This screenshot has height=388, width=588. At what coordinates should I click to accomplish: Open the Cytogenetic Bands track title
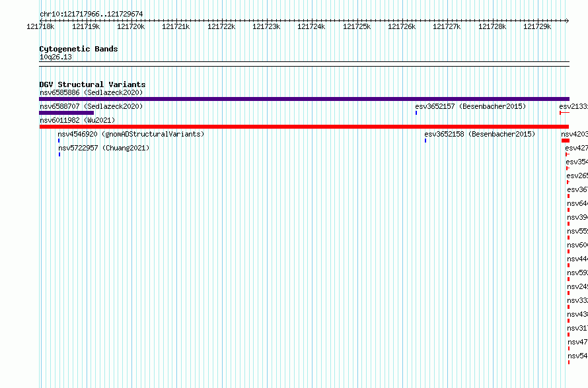pos(79,49)
